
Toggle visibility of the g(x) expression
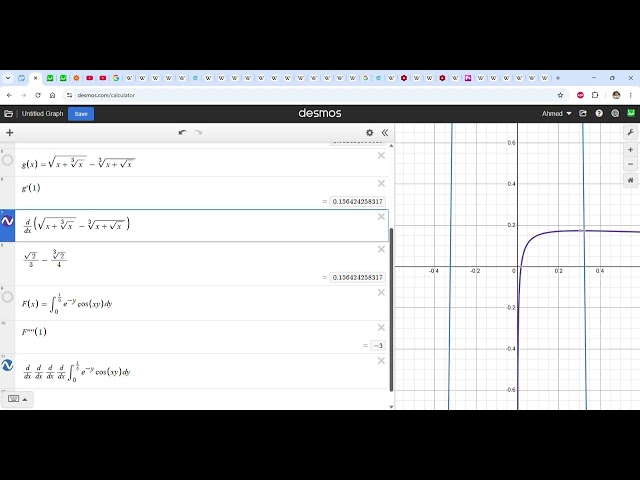point(7,160)
